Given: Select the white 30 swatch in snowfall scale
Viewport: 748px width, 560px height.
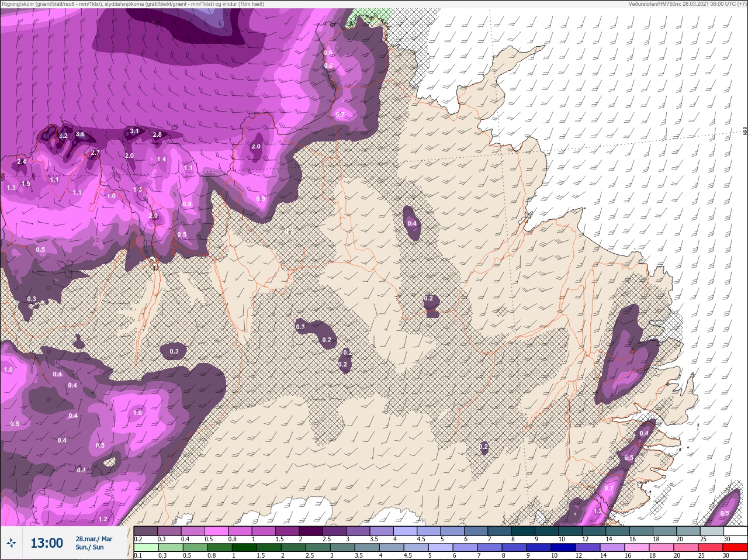Looking at the screenshot, I should 736,531.
